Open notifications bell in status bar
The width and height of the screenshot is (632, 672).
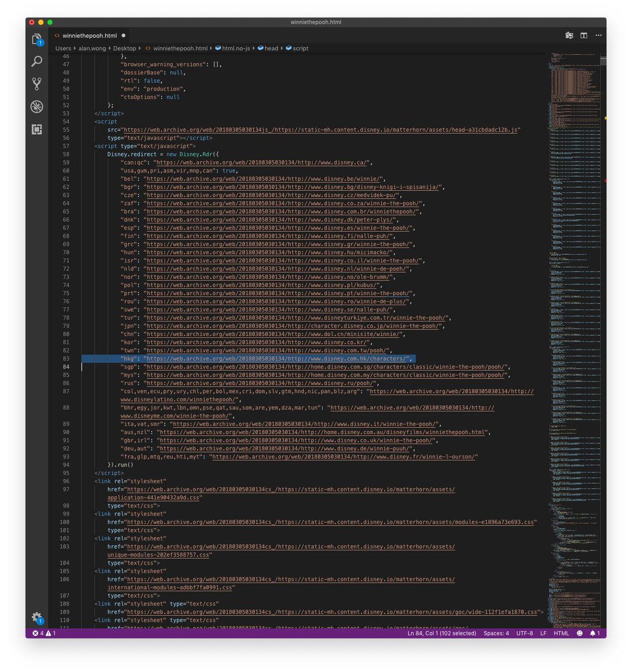point(594,633)
